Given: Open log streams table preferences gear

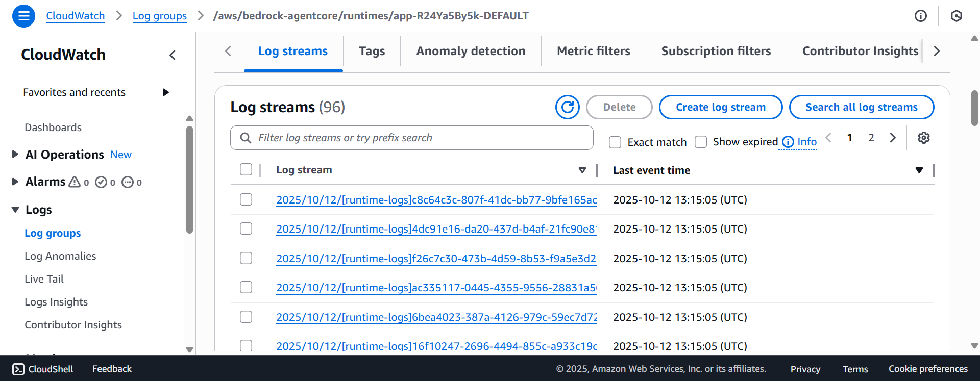Looking at the screenshot, I should (x=923, y=138).
